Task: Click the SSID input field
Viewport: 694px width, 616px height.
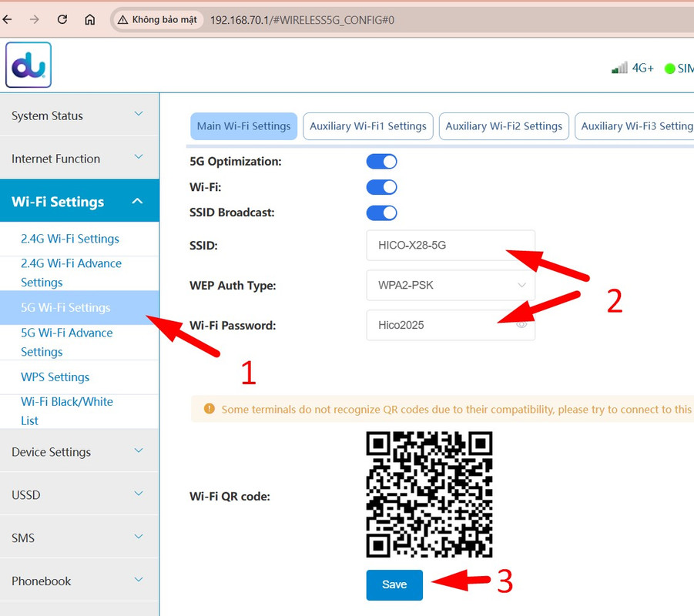Action: coord(451,245)
